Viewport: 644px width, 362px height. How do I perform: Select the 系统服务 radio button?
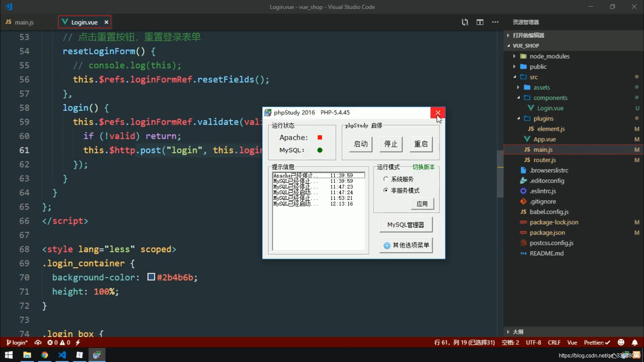click(x=386, y=179)
